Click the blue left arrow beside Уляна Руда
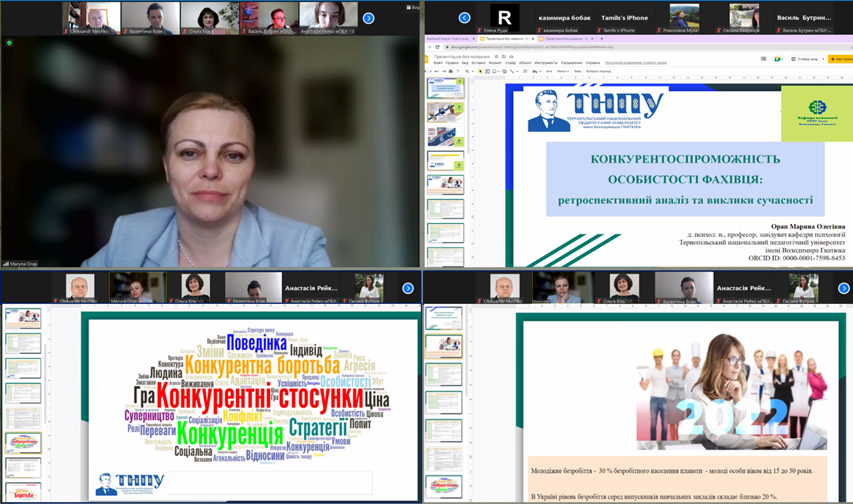Screen dimensions: 853x504 coord(465,18)
